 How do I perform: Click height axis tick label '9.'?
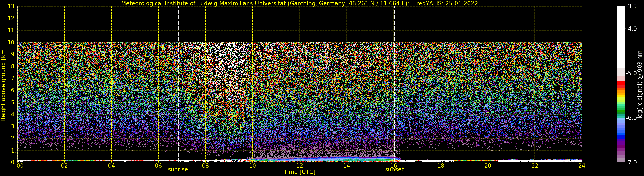tap(13, 54)
